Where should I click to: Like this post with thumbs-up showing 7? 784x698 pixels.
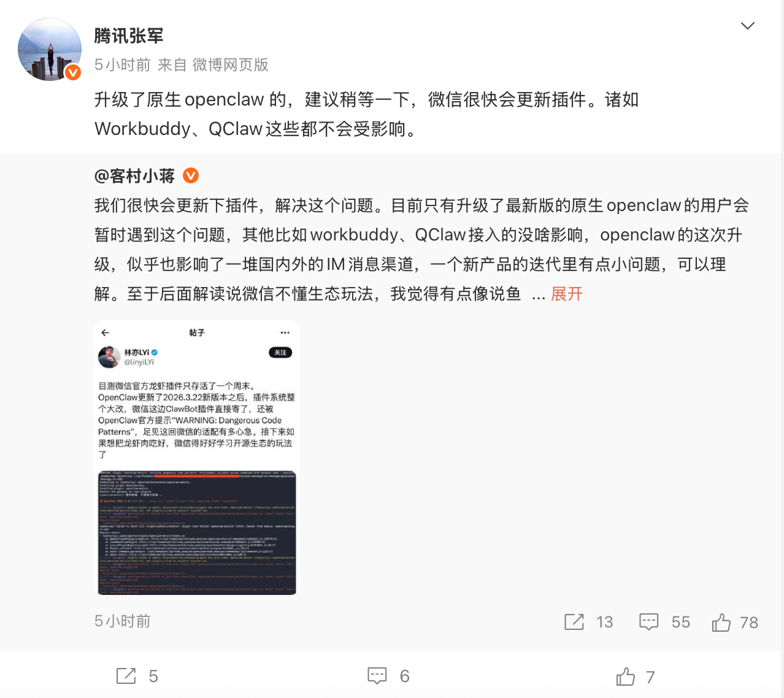point(636,677)
